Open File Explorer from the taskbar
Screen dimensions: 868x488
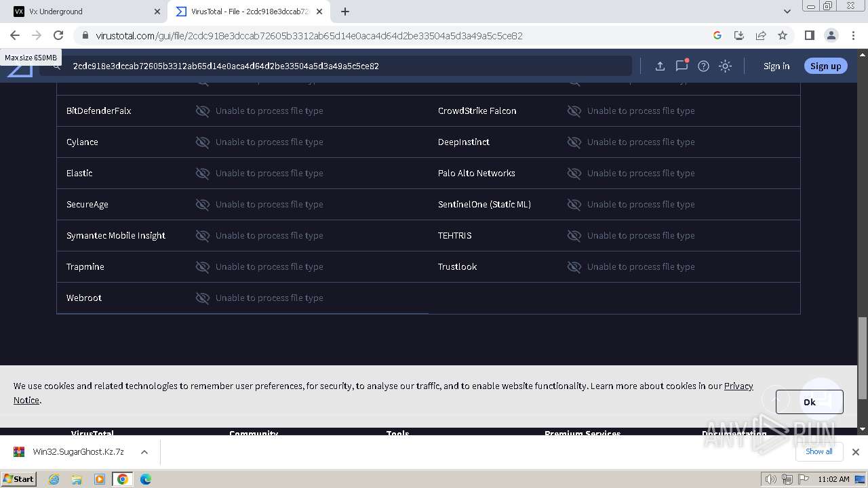77,479
